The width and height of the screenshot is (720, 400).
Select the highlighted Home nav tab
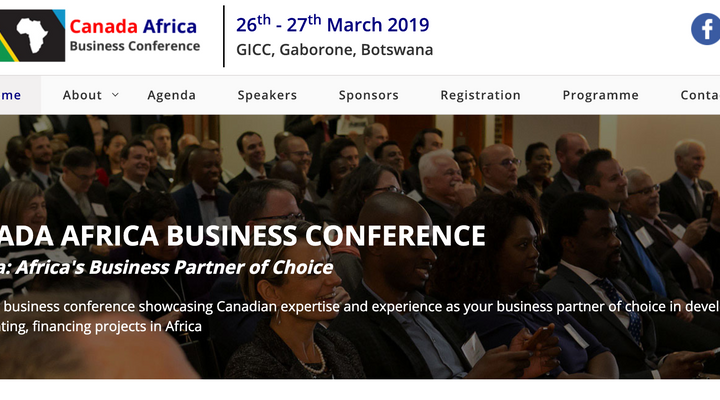click(12, 95)
